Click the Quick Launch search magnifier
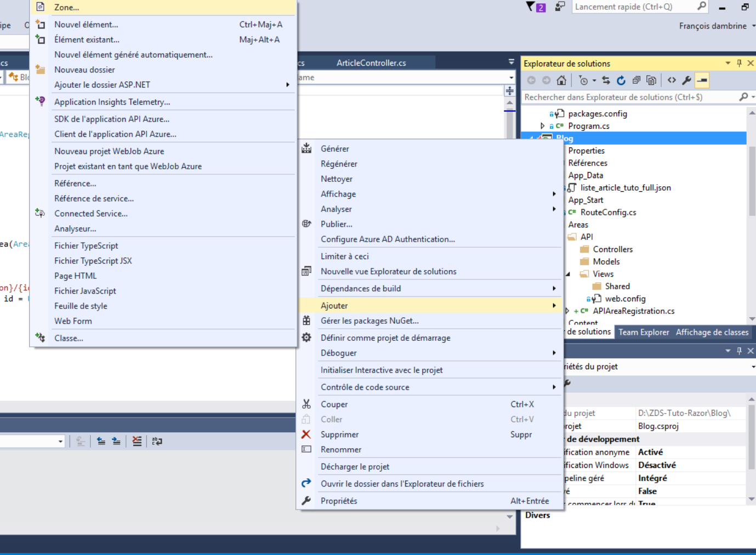Screen dimensions: 756x555 pyautogui.click(x=701, y=6)
